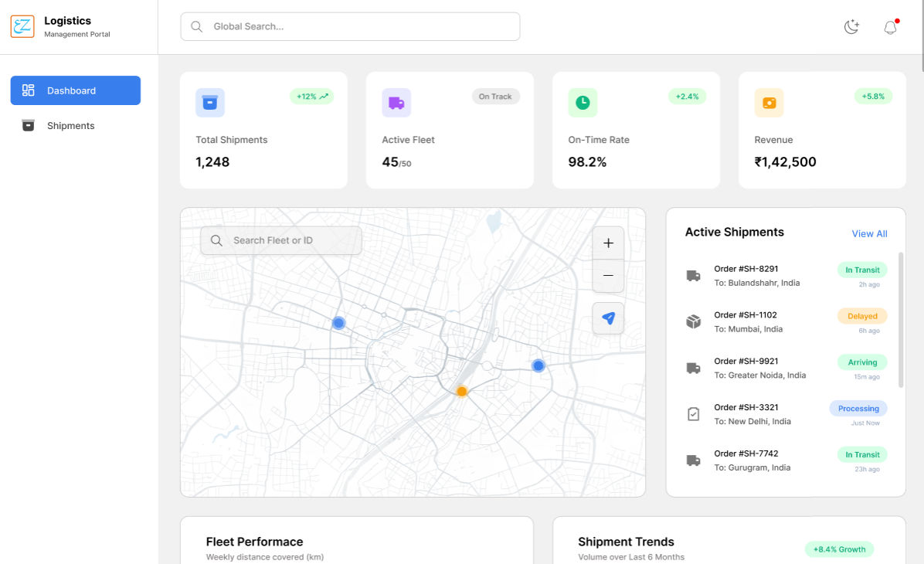Open Dashboard in the sidebar
Screen dimensions: 924x564
click(x=76, y=90)
